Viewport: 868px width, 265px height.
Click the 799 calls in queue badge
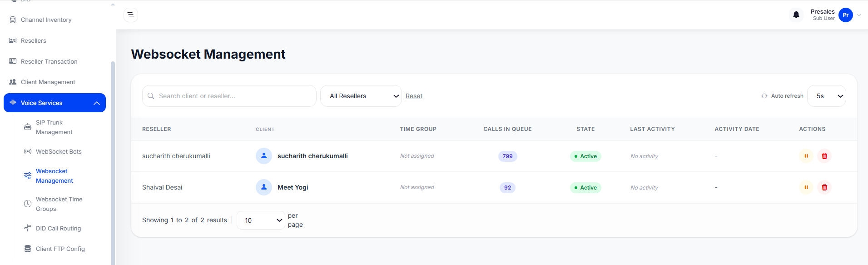click(x=508, y=156)
